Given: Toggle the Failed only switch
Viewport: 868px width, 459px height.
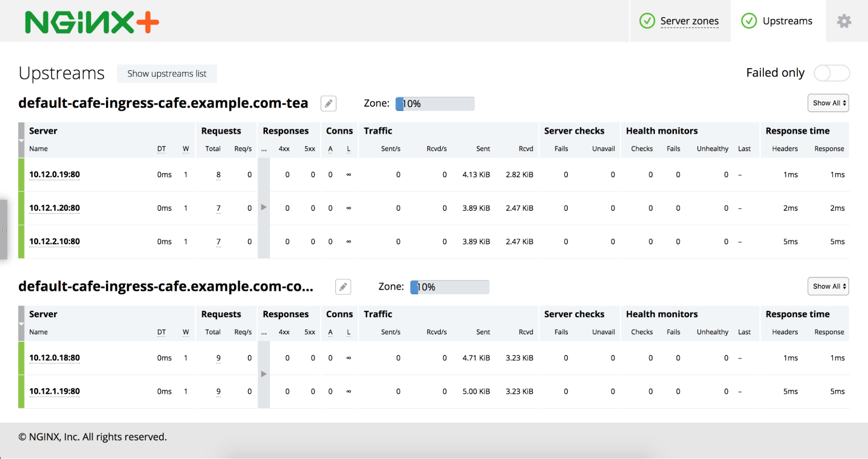Looking at the screenshot, I should [x=832, y=73].
